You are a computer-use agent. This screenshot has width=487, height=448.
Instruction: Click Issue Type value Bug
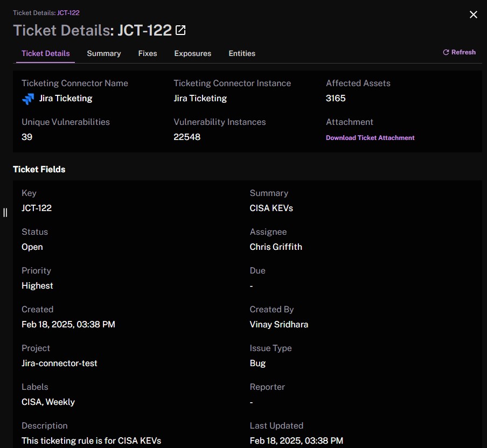[x=258, y=363]
